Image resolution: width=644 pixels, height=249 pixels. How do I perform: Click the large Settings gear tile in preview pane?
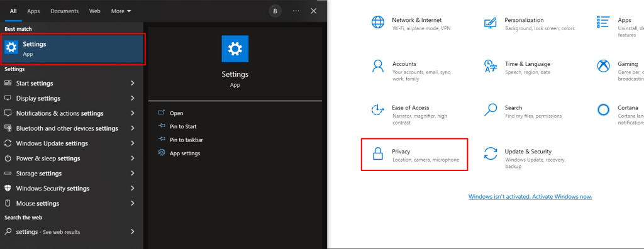click(235, 49)
